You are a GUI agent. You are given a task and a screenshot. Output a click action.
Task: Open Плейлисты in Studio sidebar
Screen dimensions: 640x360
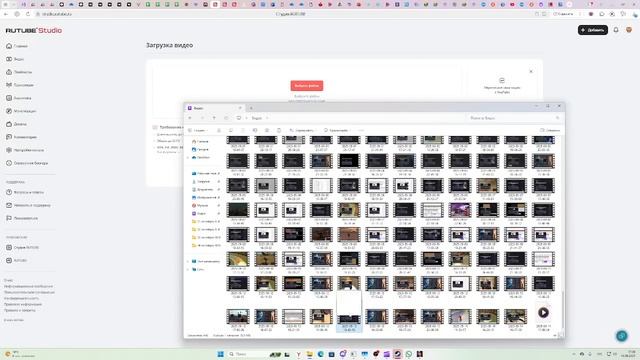pos(19,72)
